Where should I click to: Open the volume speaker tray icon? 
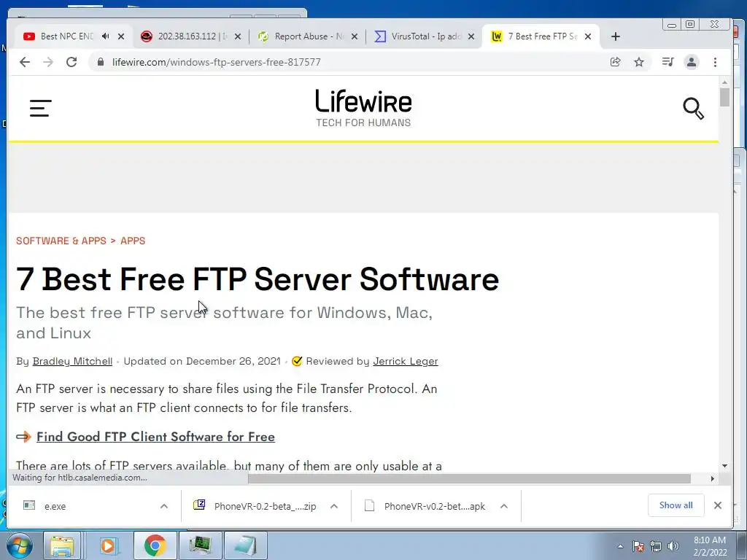tap(673, 546)
